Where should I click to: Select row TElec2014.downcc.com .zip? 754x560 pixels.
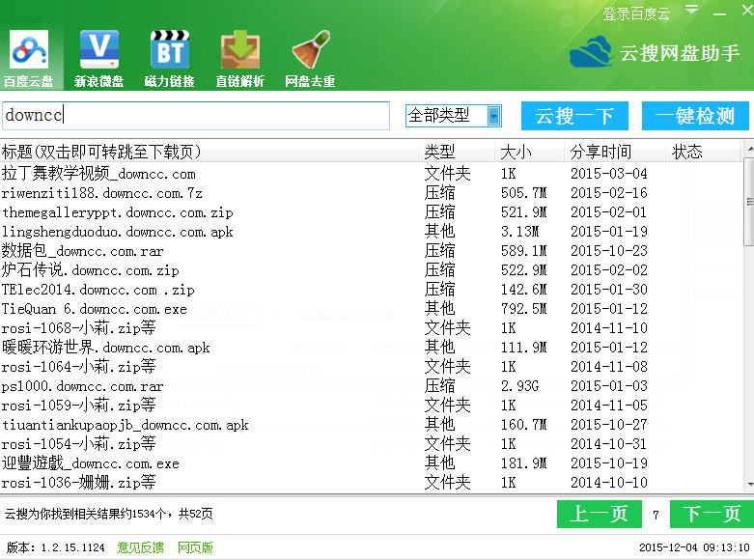(x=371, y=290)
